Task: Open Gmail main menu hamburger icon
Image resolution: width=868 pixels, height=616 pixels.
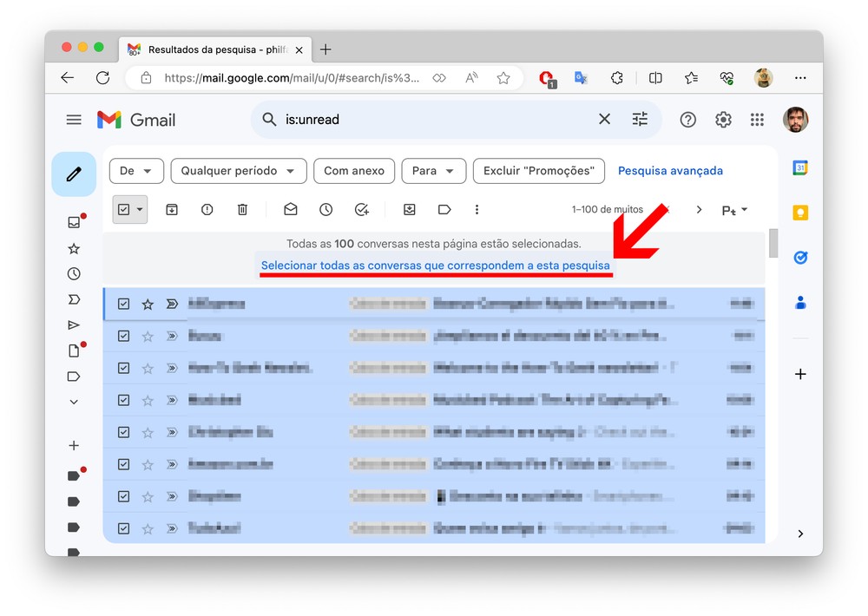Action: [x=74, y=120]
